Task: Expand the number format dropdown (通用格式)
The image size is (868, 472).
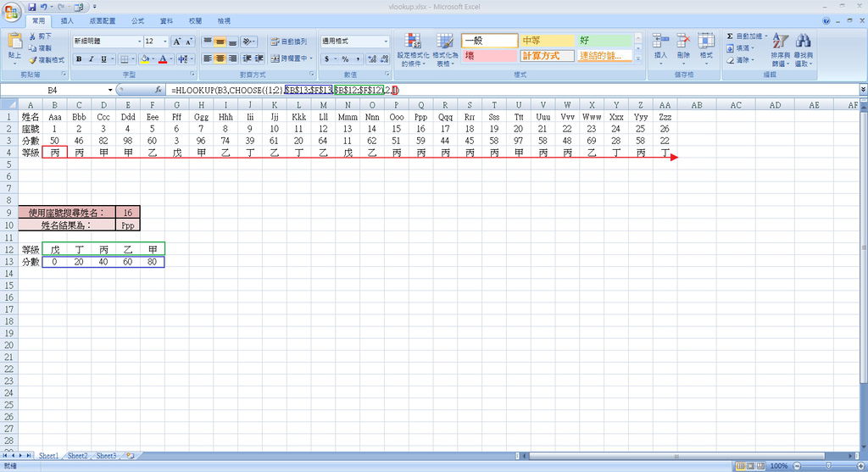Action: click(x=386, y=41)
